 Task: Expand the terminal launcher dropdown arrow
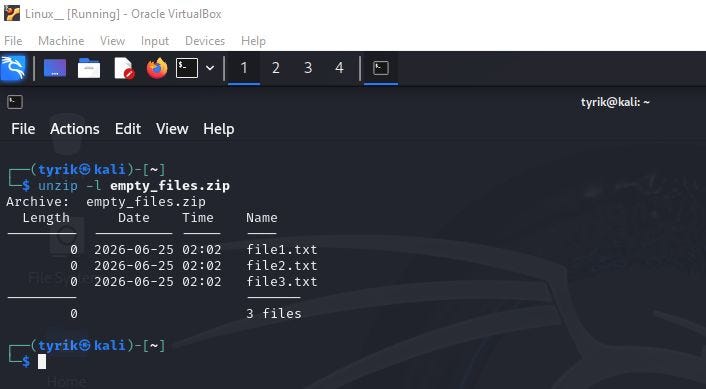[x=210, y=68]
